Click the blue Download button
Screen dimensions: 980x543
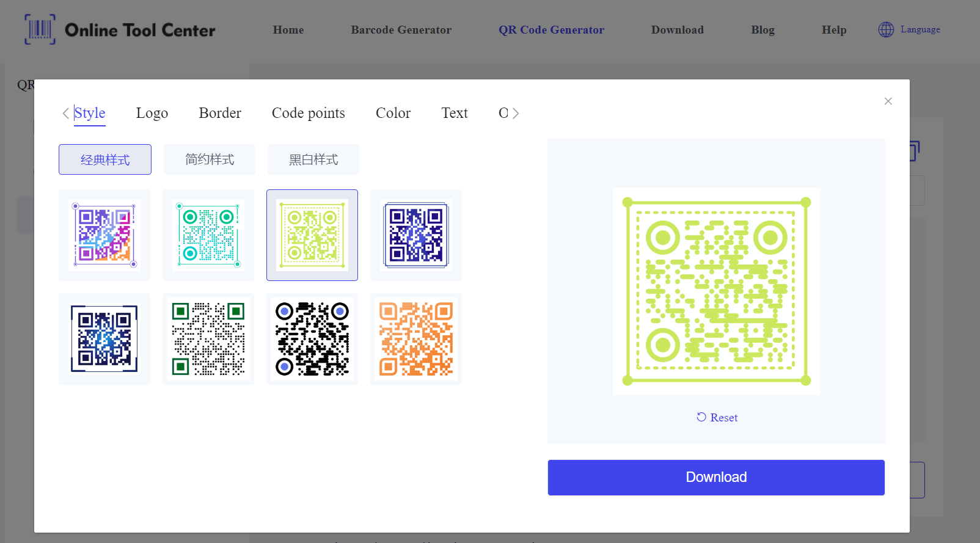(716, 478)
